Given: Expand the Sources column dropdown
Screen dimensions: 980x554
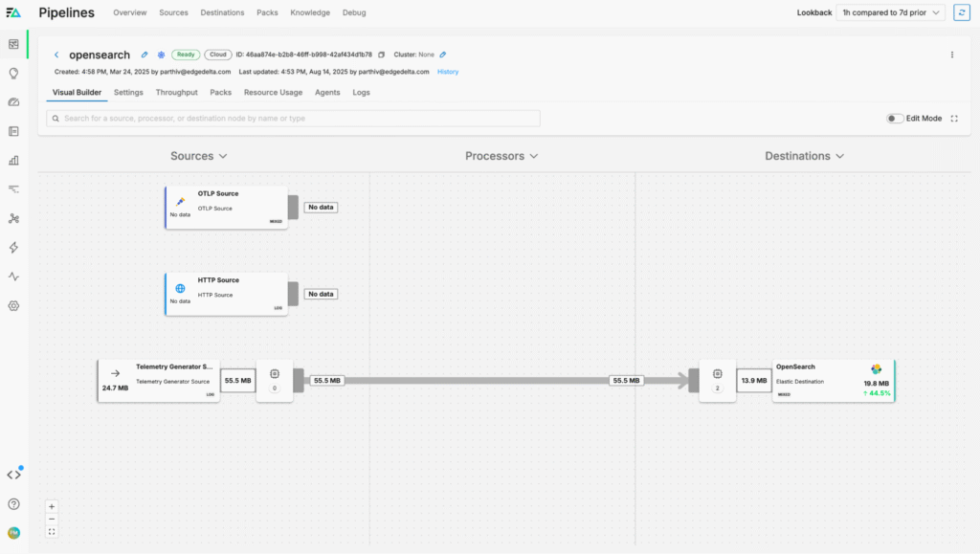Looking at the screenshot, I should coord(199,156).
